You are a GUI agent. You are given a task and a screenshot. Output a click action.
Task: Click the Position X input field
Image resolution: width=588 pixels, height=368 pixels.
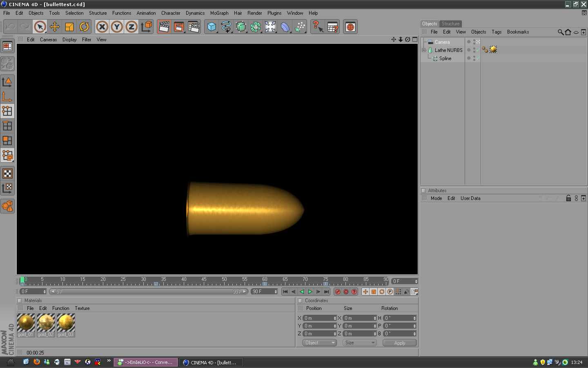[319, 318]
